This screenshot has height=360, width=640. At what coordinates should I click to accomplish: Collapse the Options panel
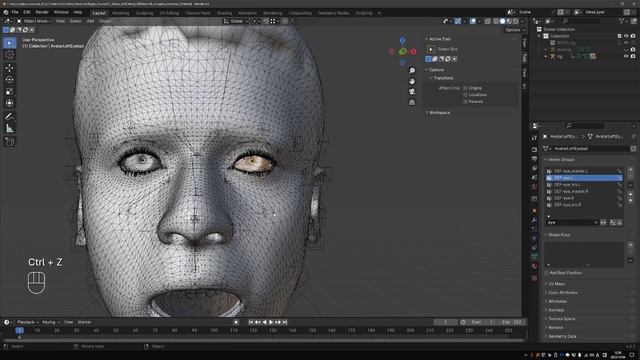[x=435, y=70]
